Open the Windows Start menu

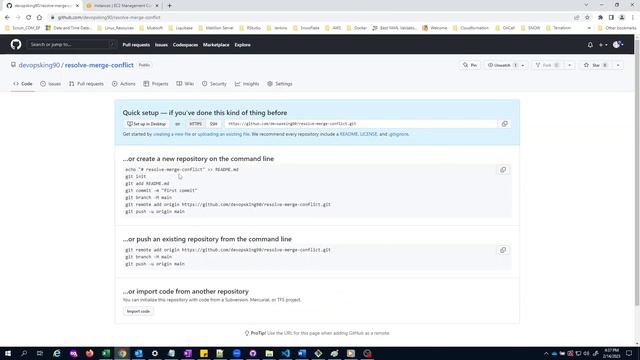coord(8,353)
